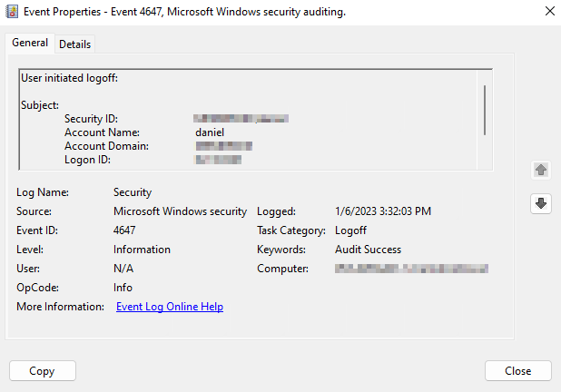Close the Event Properties window via X
The width and height of the screenshot is (561, 392).
pyautogui.click(x=549, y=12)
